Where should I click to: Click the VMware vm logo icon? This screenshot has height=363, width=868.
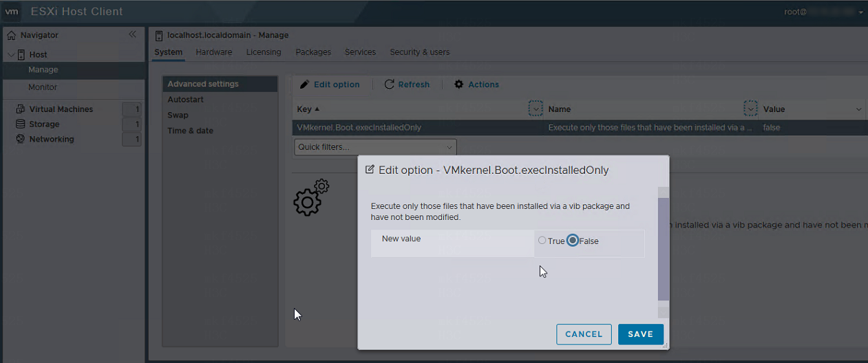coord(12,12)
